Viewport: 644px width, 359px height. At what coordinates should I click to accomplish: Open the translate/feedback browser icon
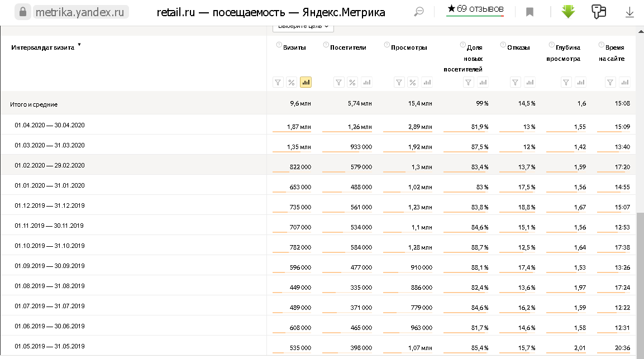(x=599, y=12)
